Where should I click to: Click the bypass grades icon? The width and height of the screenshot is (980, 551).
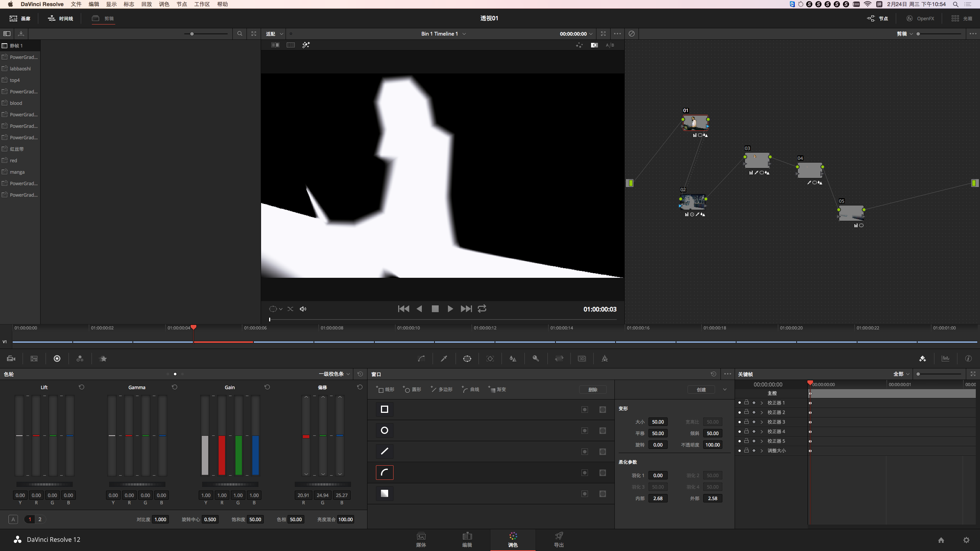tap(632, 34)
